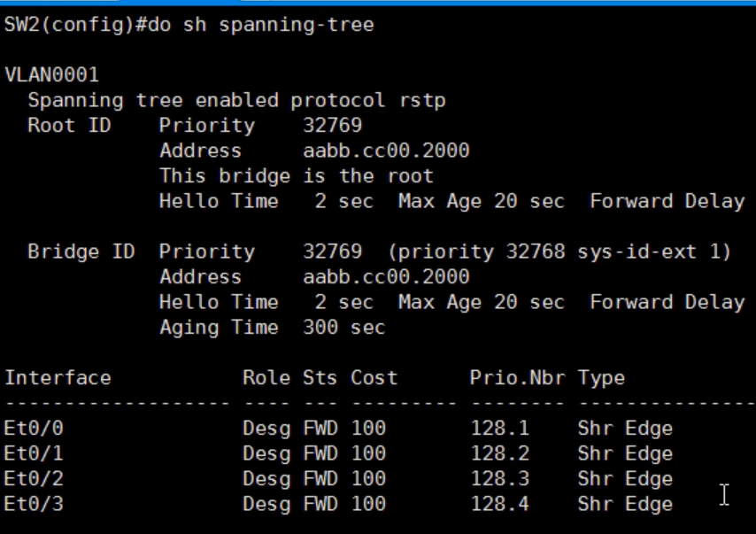Click port number 128.4
This screenshot has width=756, height=534.
click(500, 504)
